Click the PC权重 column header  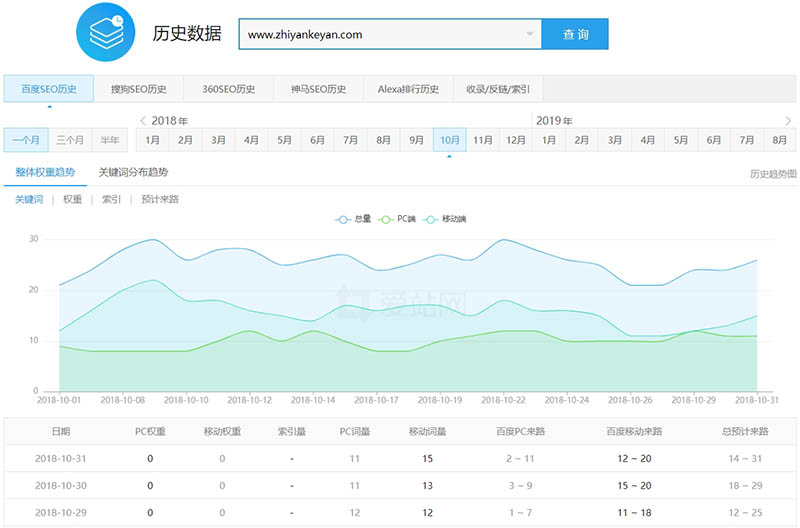click(x=150, y=431)
